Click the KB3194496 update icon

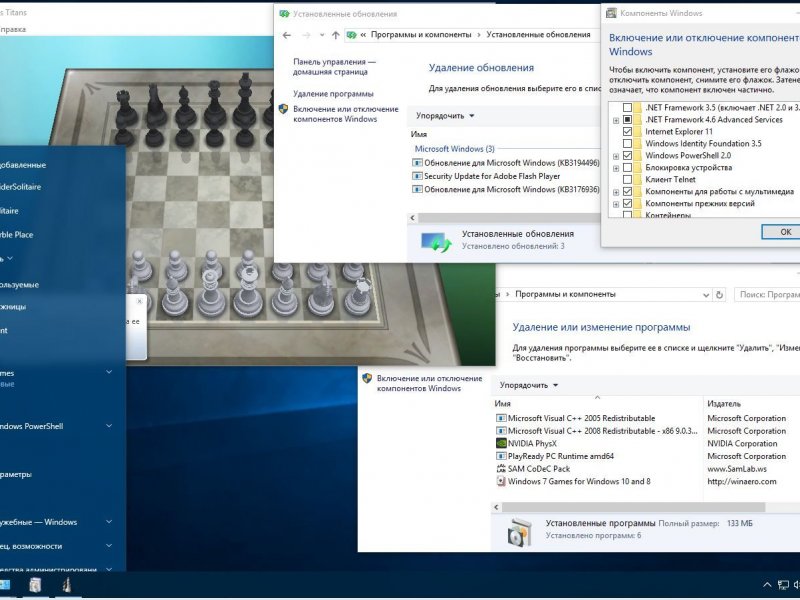tap(417, 163)
